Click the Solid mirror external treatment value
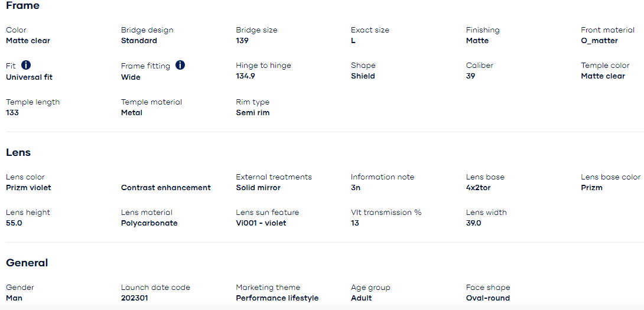This screenshot has height=310, width=644. 258,188
